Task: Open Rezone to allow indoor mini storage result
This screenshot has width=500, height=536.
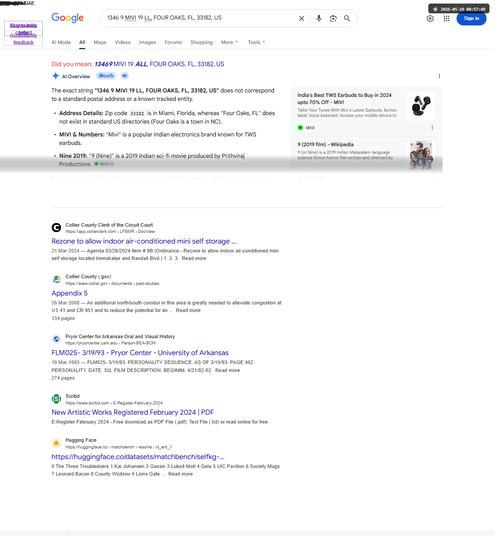Action: (144, 241)
